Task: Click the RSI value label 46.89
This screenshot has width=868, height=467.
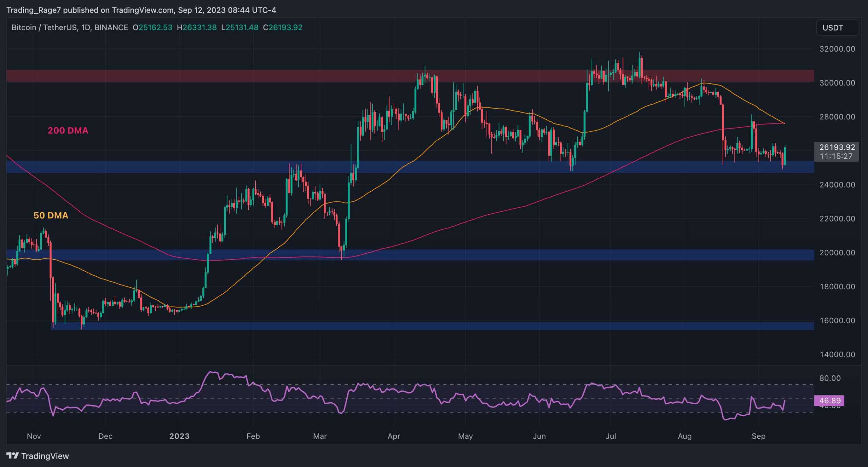Action: point(830,401)
